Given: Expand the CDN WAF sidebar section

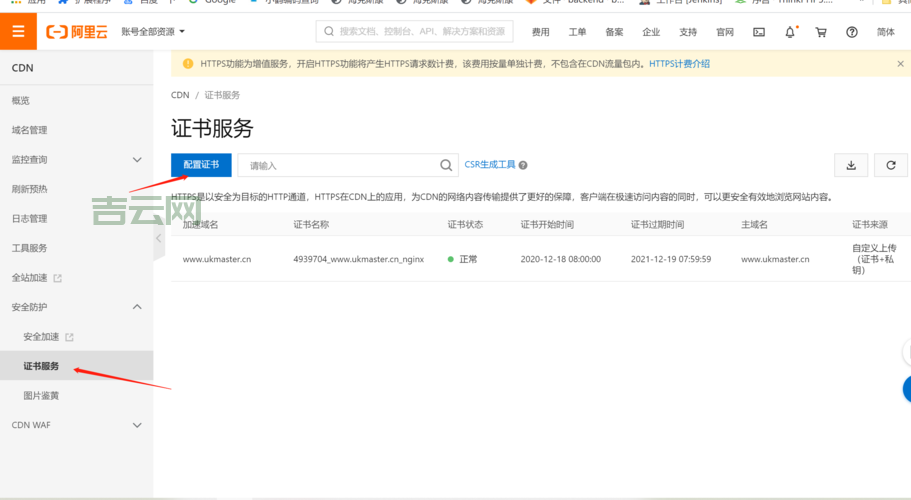Looking at the screenshot, I should (x=77, y=425).
